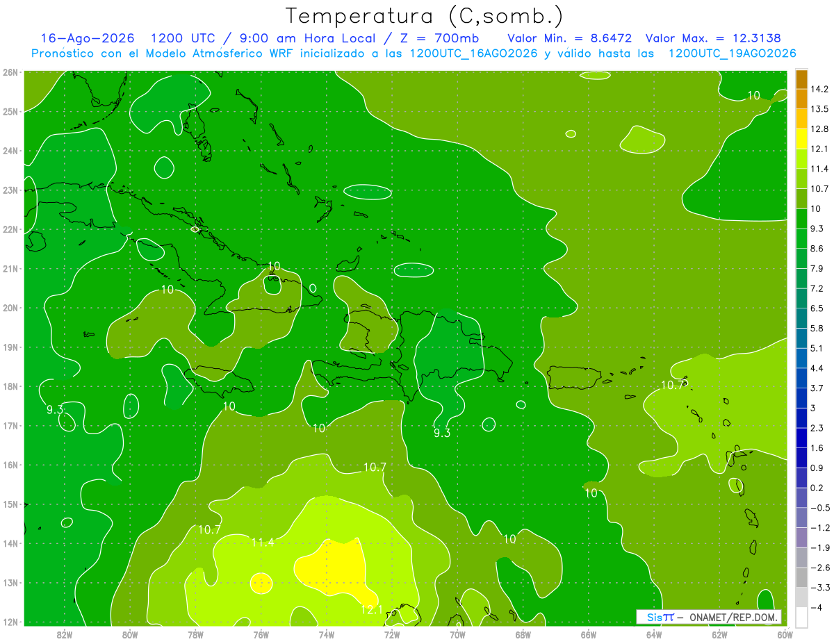Pick the yellow colorbar swatch between 12.1 and 12.8
The image size is (834, 644).
tap(801, 138)
